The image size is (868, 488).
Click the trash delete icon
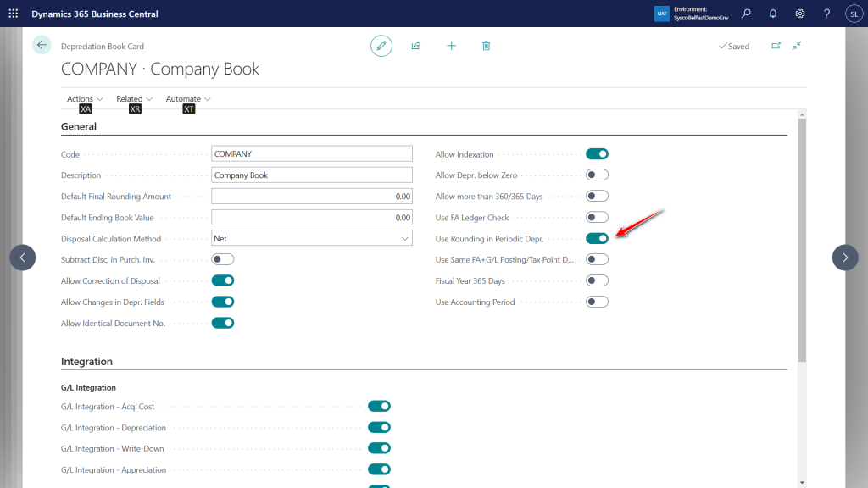[x=486, y=46]
